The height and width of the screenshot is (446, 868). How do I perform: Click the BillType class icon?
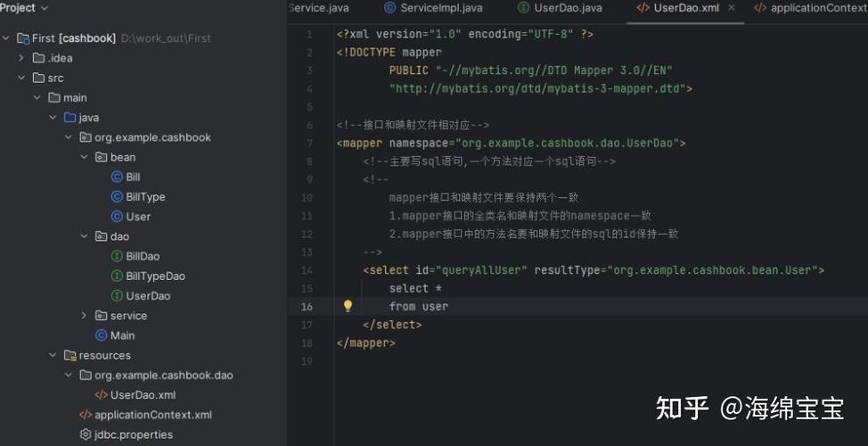[x=117, y=196]
